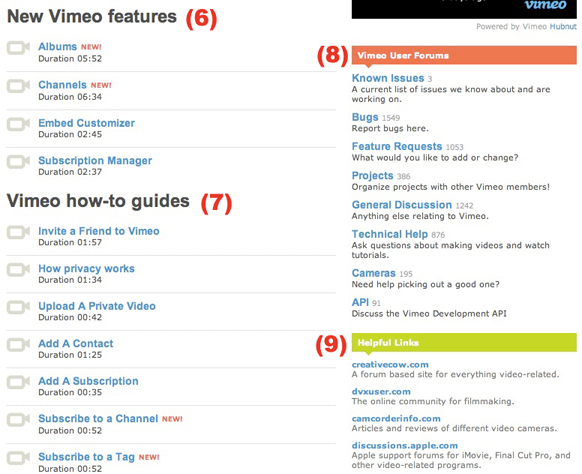Open the Subscribe to a Channel guide
This screenshot has width=582, height=474.
point(98,418)
